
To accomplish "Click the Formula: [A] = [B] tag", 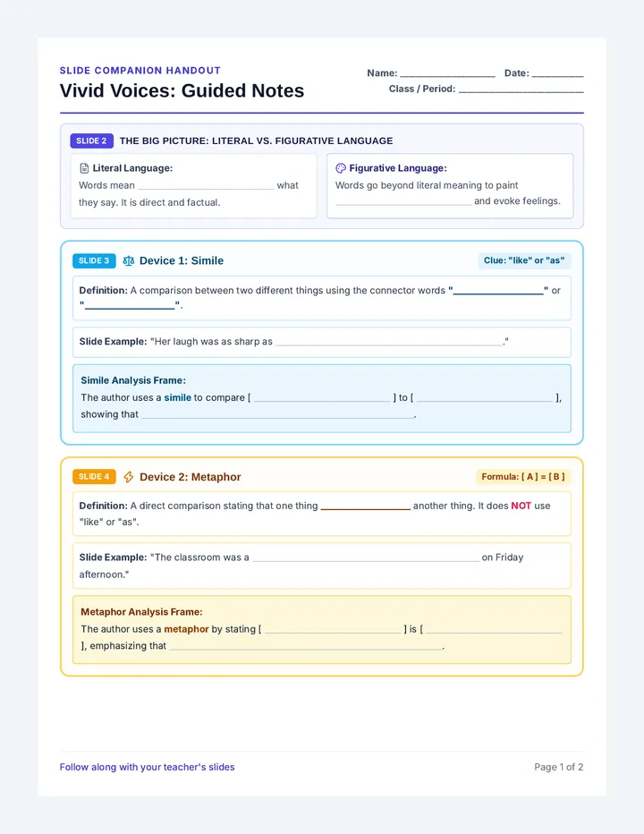I will 523,477.
